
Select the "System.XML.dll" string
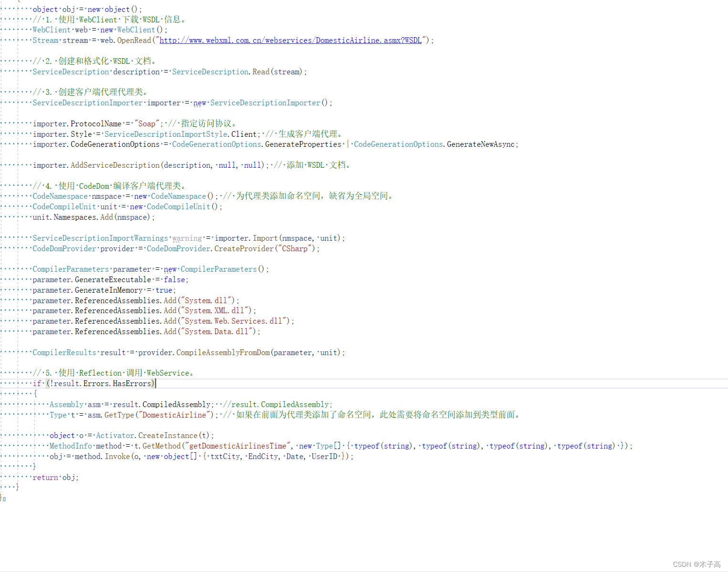point(215,311)
